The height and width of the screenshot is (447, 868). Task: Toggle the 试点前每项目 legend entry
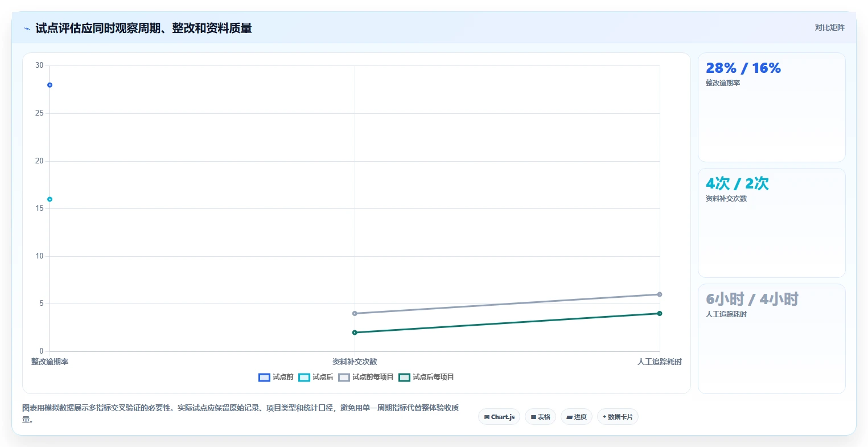pyautogui.click(x=366, y=377)
